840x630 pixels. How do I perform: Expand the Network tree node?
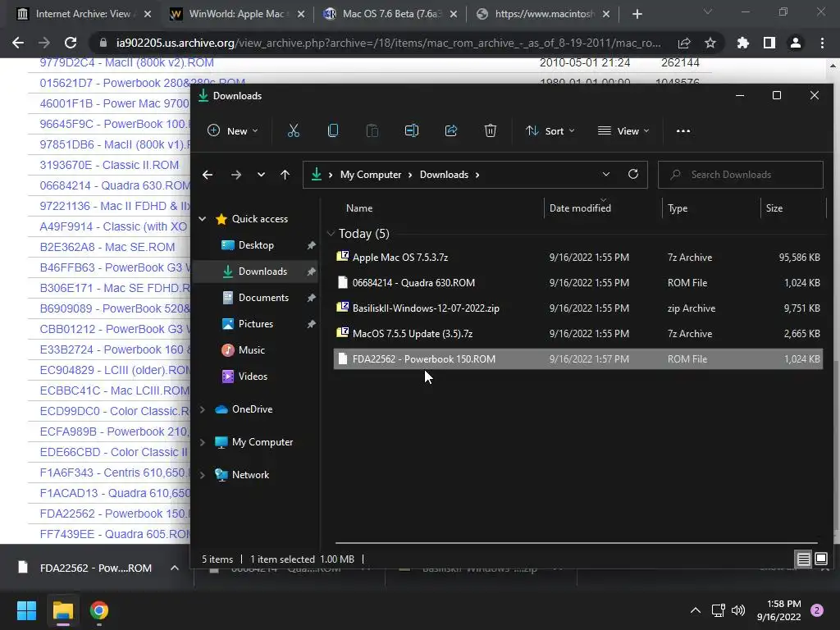point(203,475)
